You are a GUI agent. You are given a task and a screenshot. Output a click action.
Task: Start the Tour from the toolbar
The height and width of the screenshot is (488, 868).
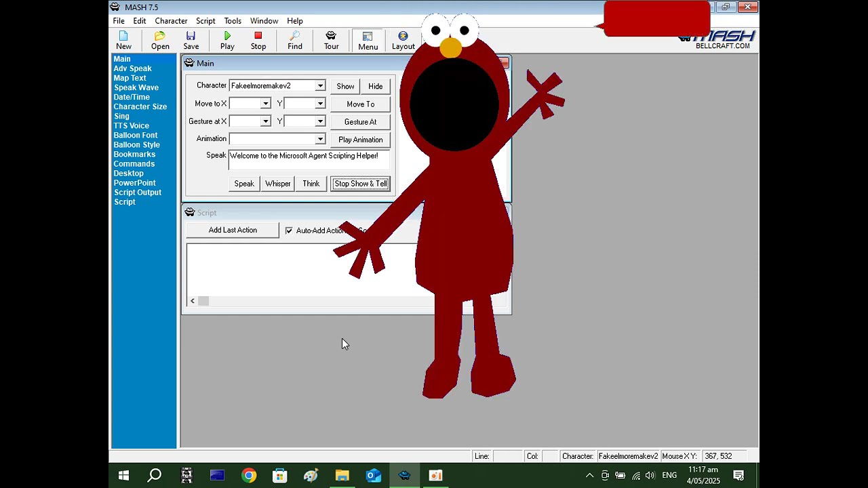331,41
